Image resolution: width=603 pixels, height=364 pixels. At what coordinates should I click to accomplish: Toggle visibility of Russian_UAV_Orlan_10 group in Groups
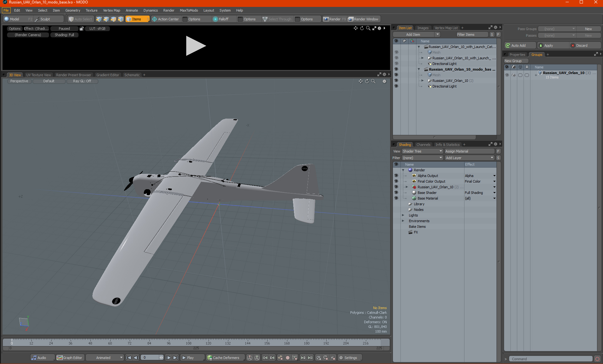(x=507, y=75)
